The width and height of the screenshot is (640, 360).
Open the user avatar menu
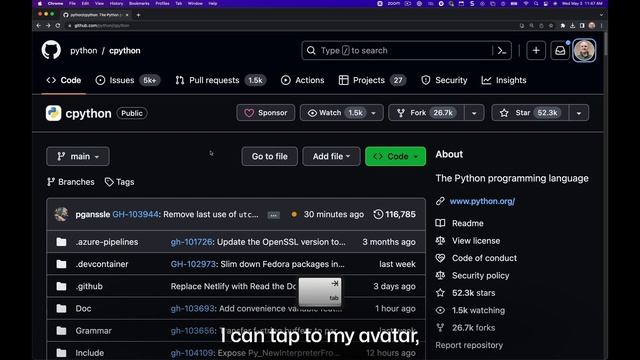click(x=584, y=51)
